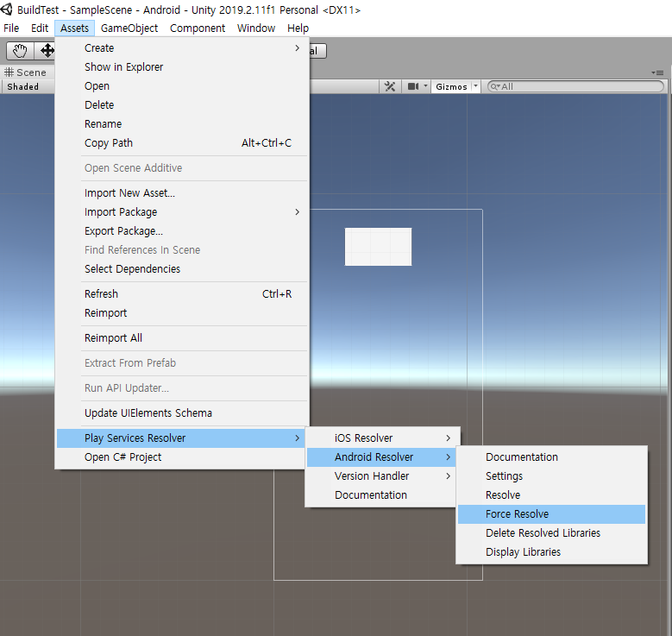Open the Component menu

coord(198,28)
